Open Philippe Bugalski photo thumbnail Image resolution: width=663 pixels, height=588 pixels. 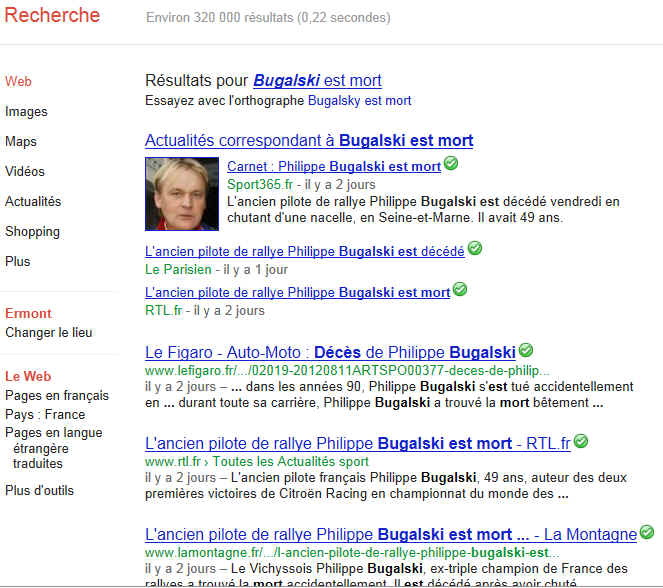[x=182, y=194]
